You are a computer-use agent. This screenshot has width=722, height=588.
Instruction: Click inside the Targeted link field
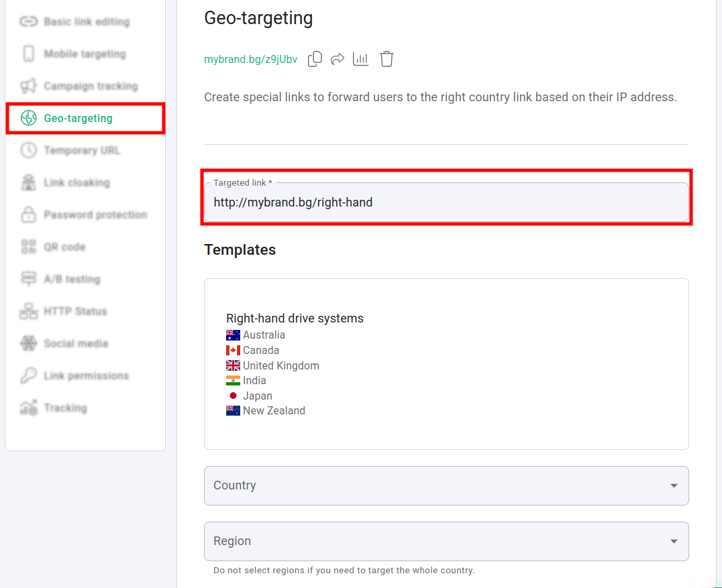pos(446,202)
